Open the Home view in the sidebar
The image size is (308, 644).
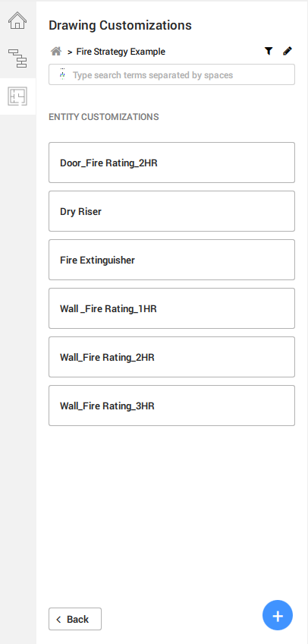pos(17,21)
